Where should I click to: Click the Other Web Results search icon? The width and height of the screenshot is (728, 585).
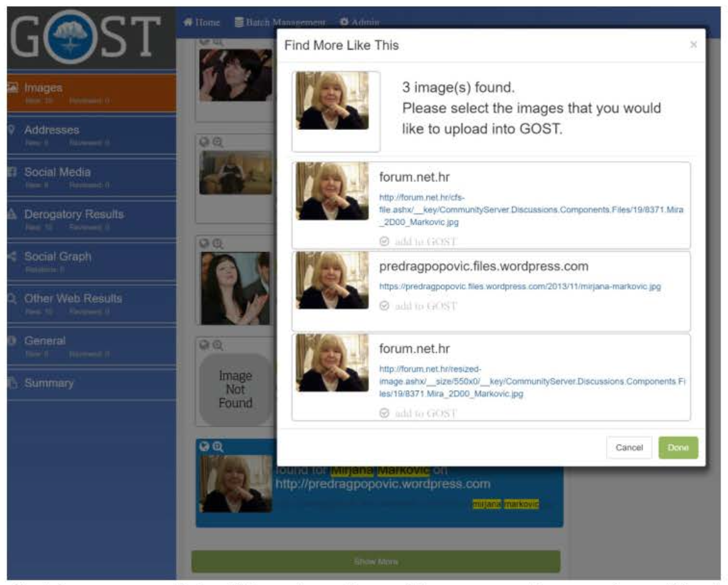click(x=12, y=298)
